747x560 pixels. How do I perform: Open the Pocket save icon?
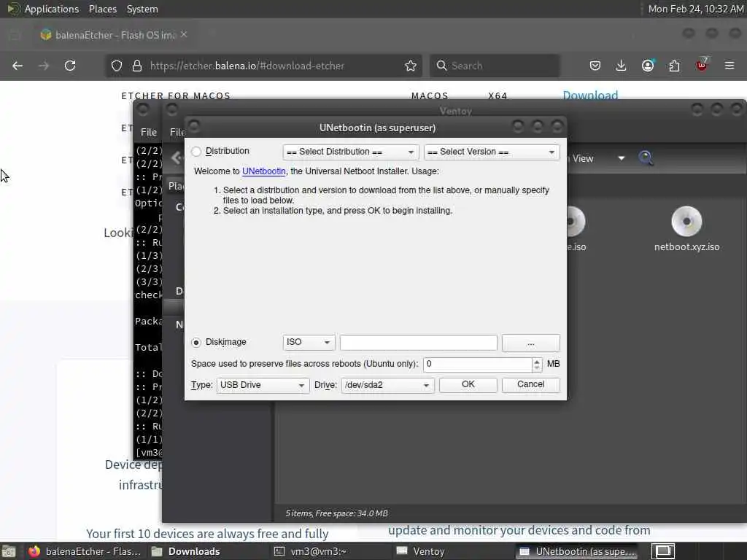595,66
